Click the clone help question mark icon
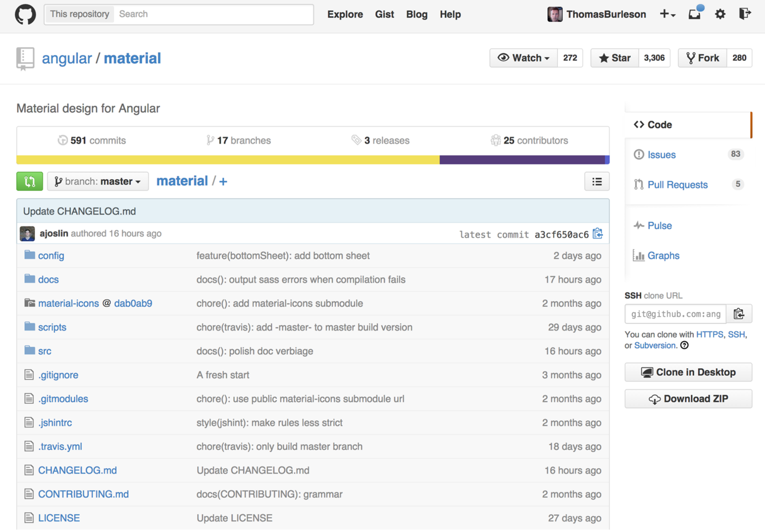This screenshot has width=765, height=532. pyautogui.click(x=685, y=345)
